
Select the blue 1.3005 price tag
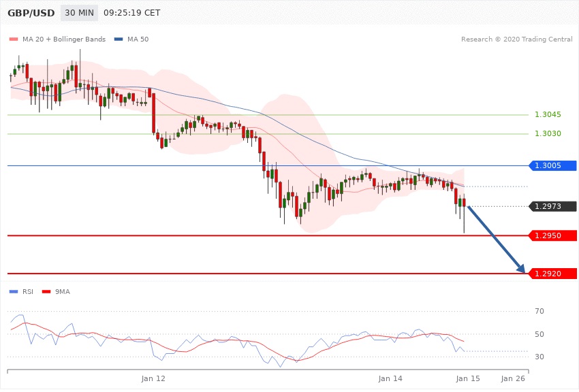tap(552, 165)
